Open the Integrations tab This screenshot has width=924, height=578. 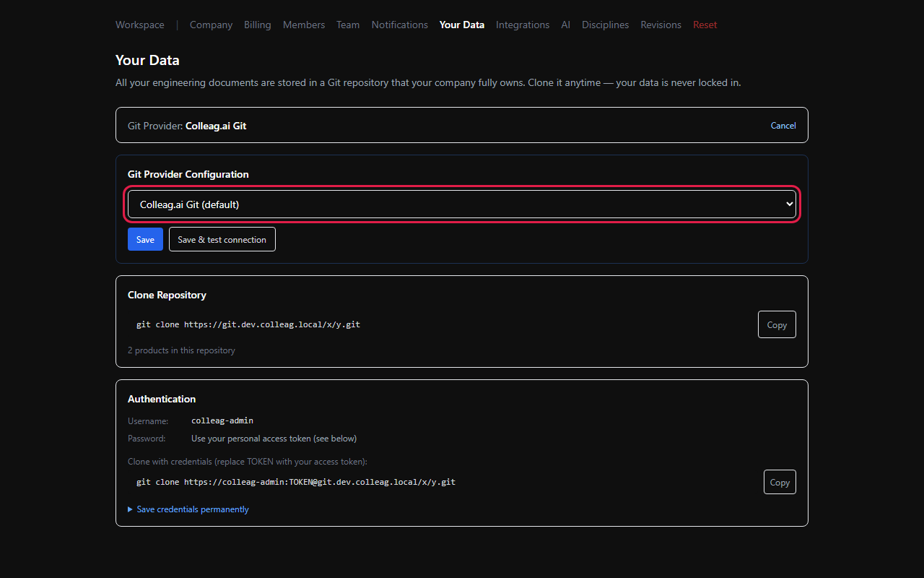tap(523, 25)
